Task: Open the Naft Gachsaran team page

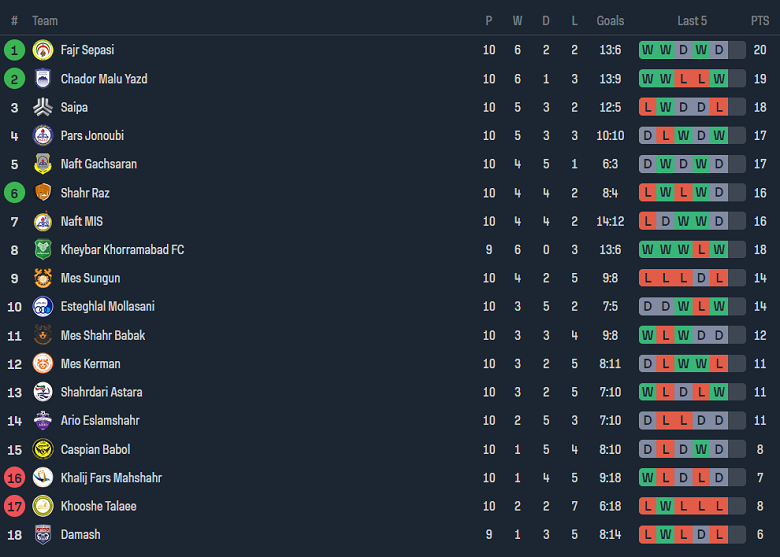Action: 99,164
